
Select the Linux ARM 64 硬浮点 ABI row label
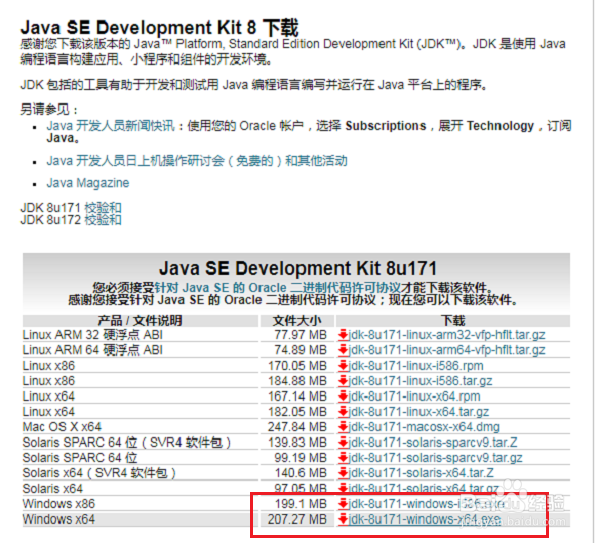pyautogui.click(x=93, y=350)
